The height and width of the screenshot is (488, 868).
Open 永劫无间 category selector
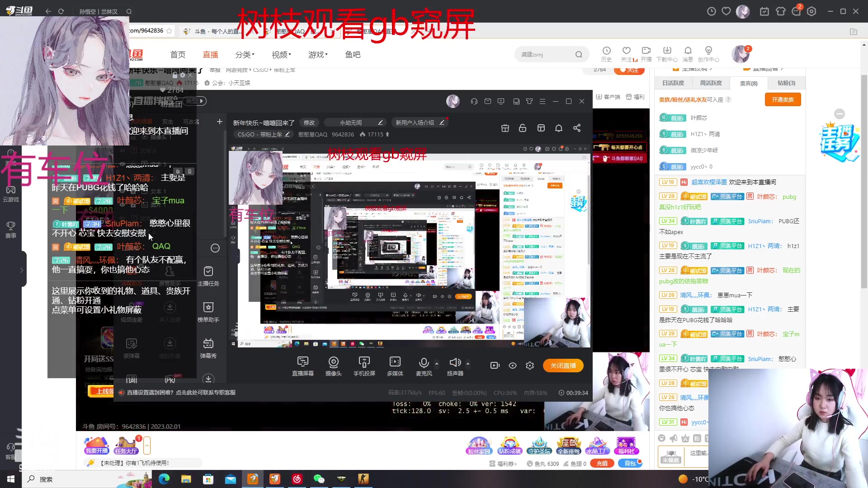355,122
